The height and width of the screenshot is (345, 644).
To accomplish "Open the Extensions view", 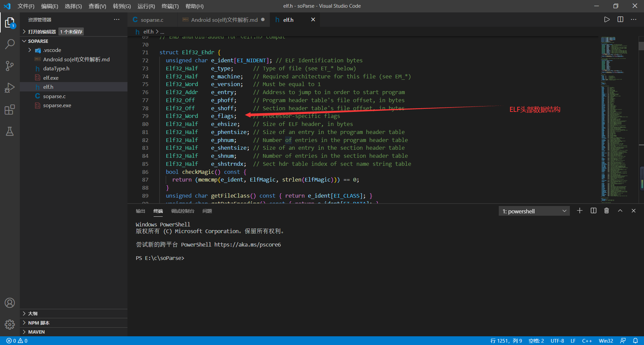I will (10, 110).
